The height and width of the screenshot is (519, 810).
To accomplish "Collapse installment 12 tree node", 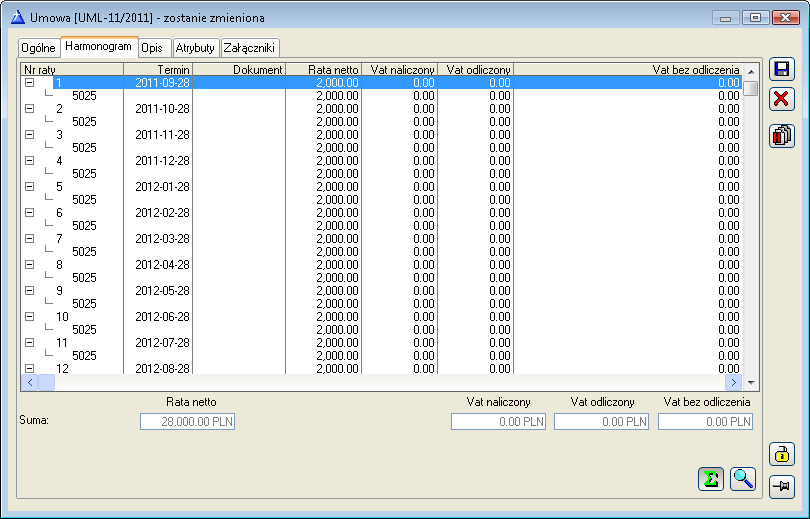I will click(29, 368).
